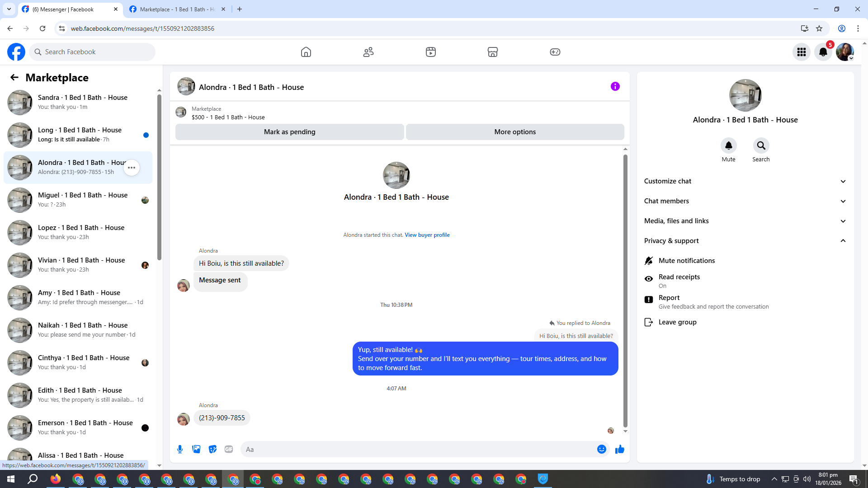Open the attach photo icon

196,449
